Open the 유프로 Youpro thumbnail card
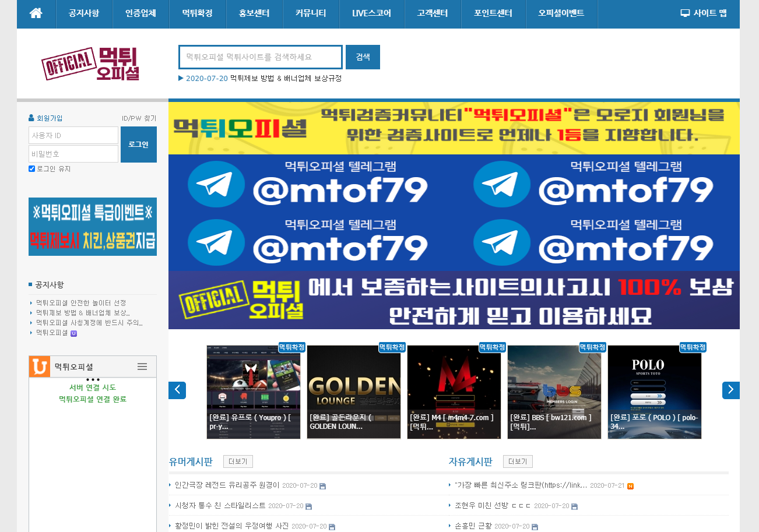The width and height of the screenshot is (759, 532). [254, 392]
